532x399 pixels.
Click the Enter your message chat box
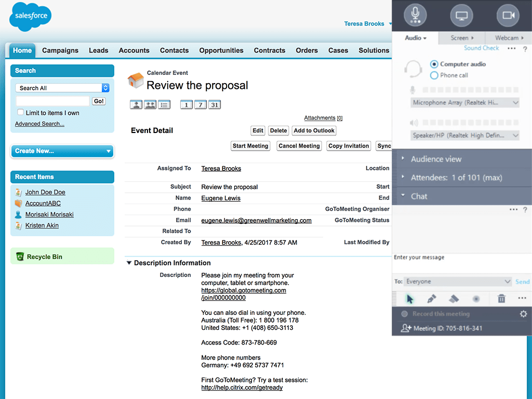pos(462,263)
